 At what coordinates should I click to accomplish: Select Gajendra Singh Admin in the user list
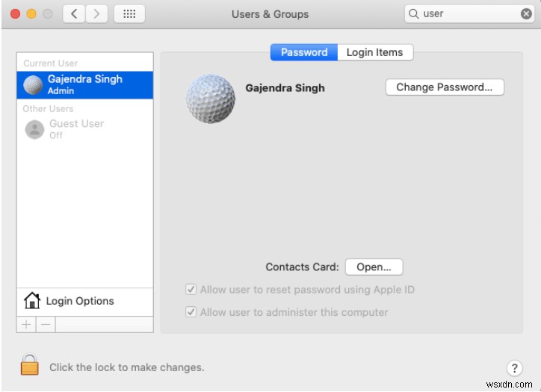click(85, 85)
